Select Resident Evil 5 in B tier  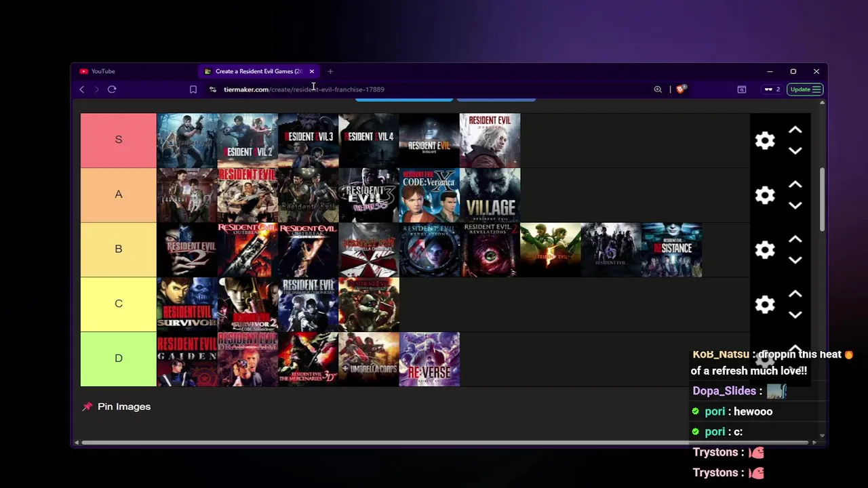click(550, 250)
